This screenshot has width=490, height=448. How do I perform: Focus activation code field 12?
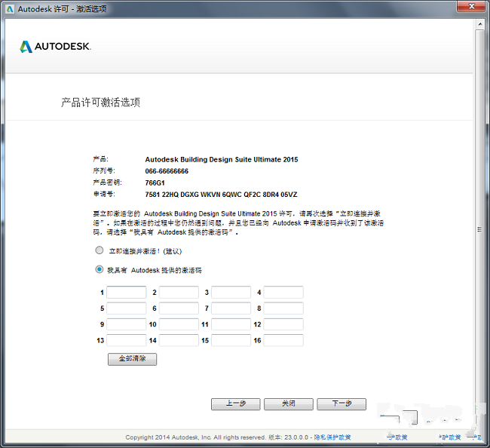[283, 324]
